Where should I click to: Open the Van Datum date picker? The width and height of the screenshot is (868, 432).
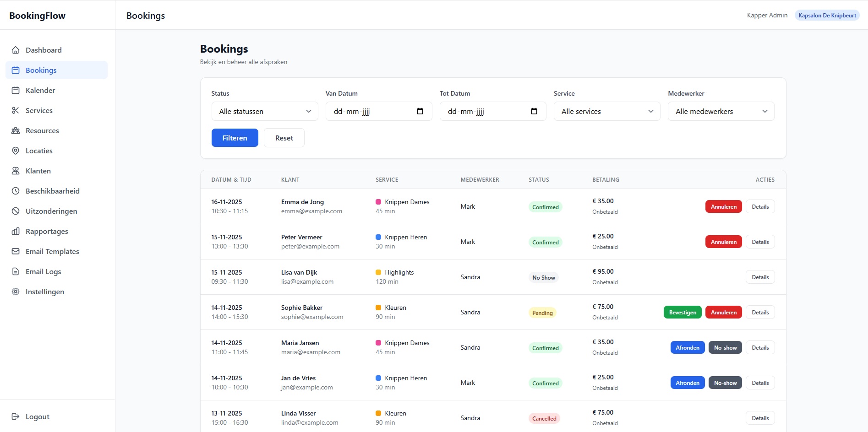[x=420, y=111]
